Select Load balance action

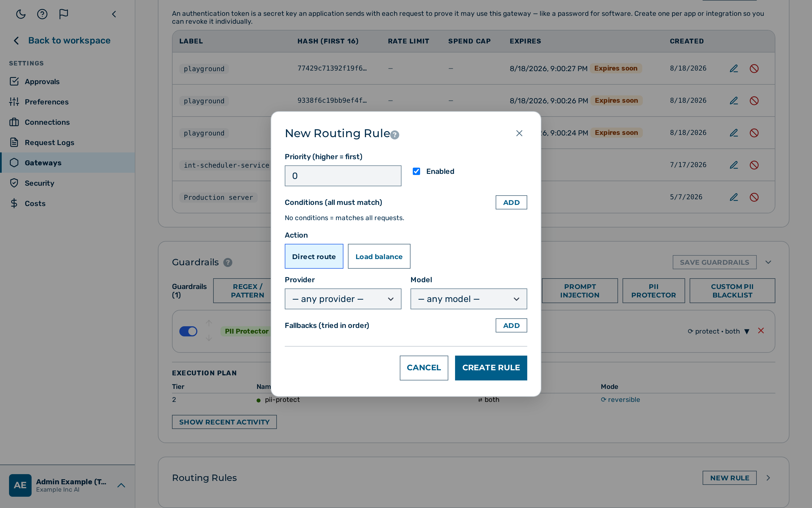[379, 256]
